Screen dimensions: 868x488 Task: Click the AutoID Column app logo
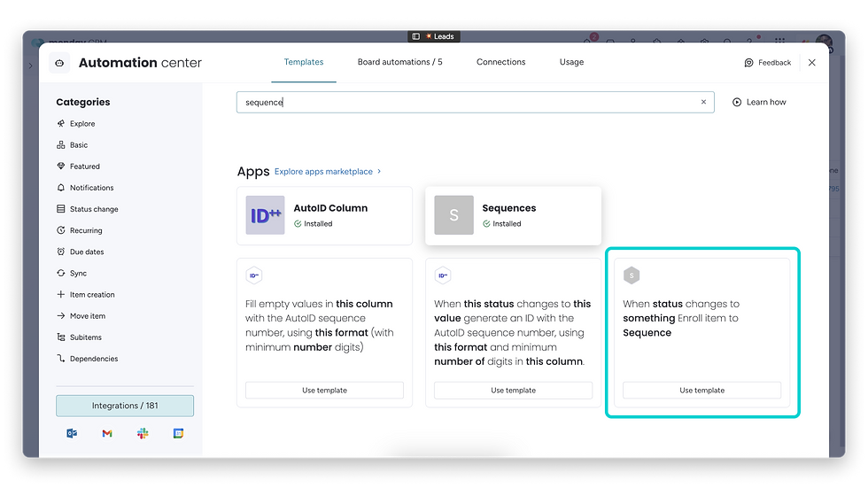pos(265,215)
